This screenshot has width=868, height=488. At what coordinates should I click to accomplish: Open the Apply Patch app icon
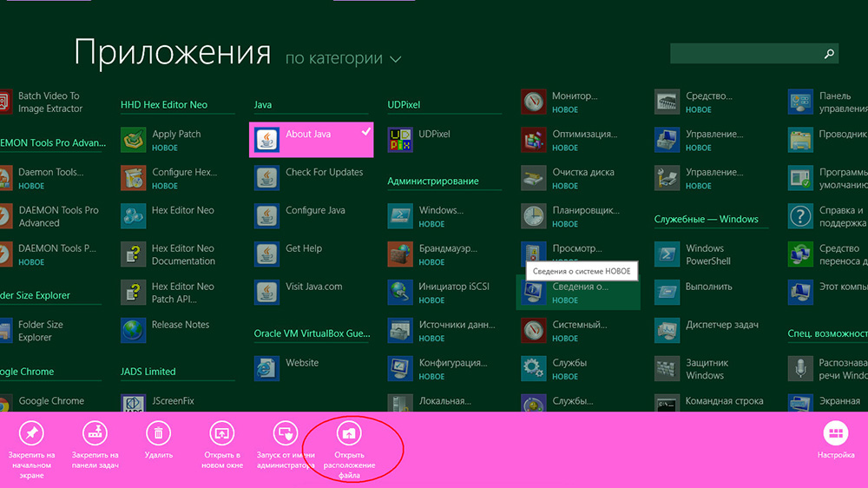(134, 140)
